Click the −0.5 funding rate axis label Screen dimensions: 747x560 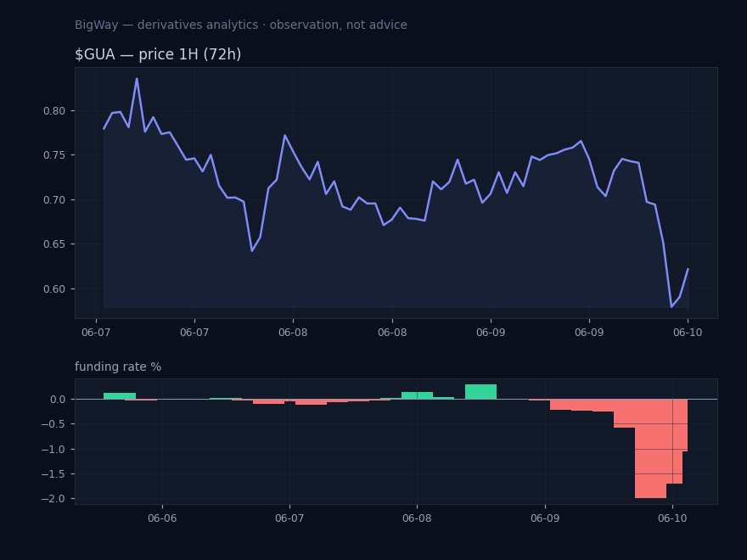pos(53,424)
